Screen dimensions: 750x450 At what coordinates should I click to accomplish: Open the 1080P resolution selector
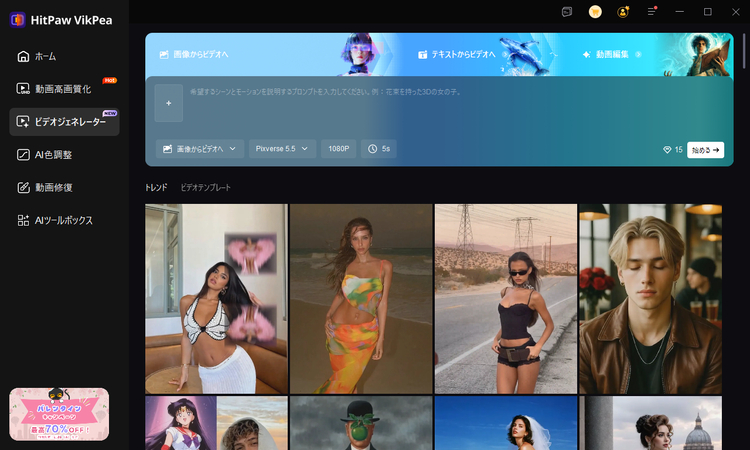pos(338,149)
